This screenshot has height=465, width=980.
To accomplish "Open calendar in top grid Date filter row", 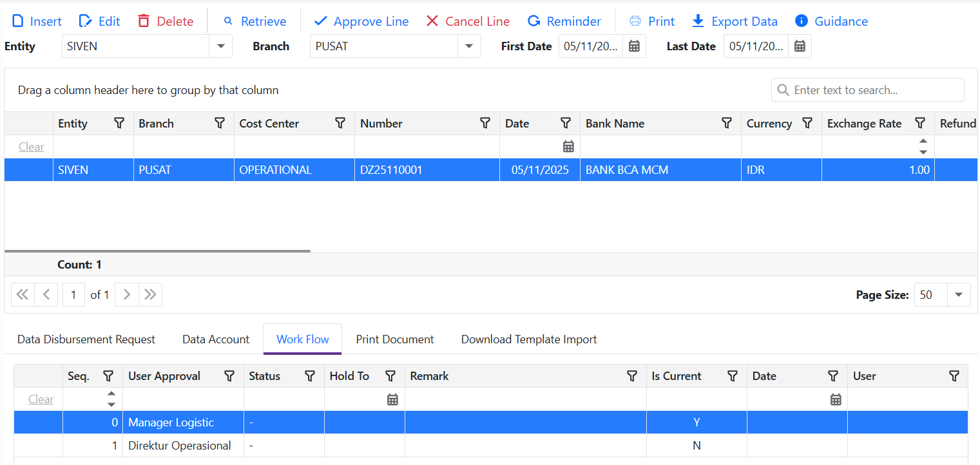I will coord(568,146).
